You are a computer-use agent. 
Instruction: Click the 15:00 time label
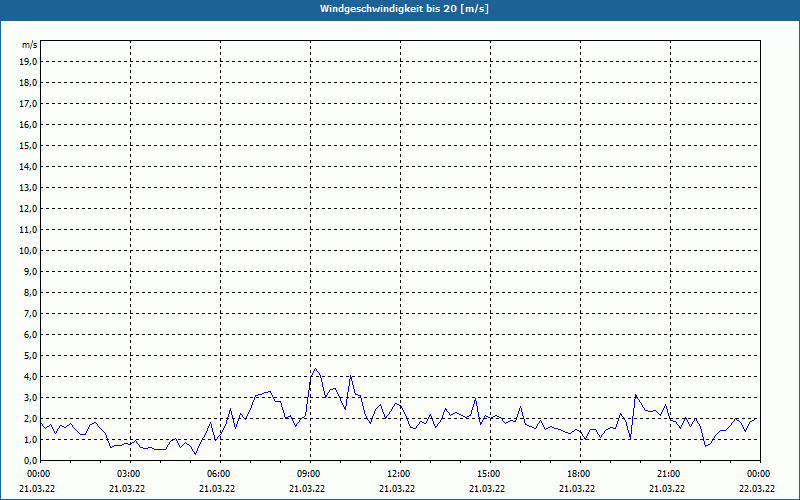click(490, 474)
